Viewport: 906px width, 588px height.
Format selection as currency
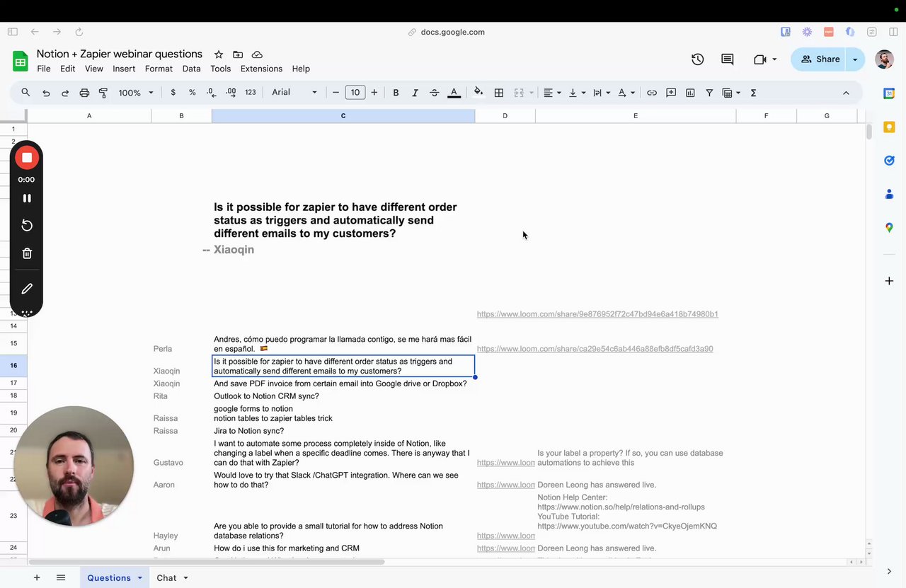pyautogui.click(x=173, y=93)
